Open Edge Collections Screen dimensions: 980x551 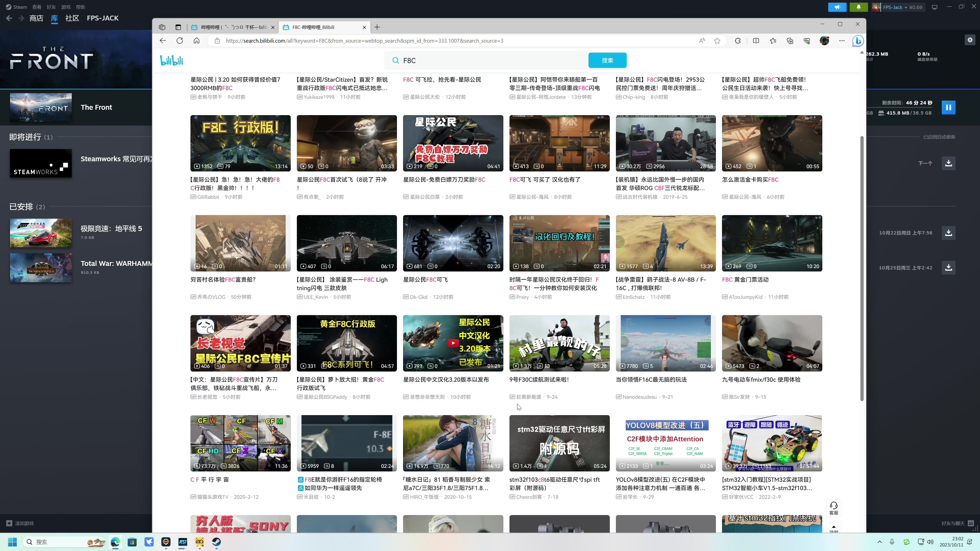tap(790, 41)
